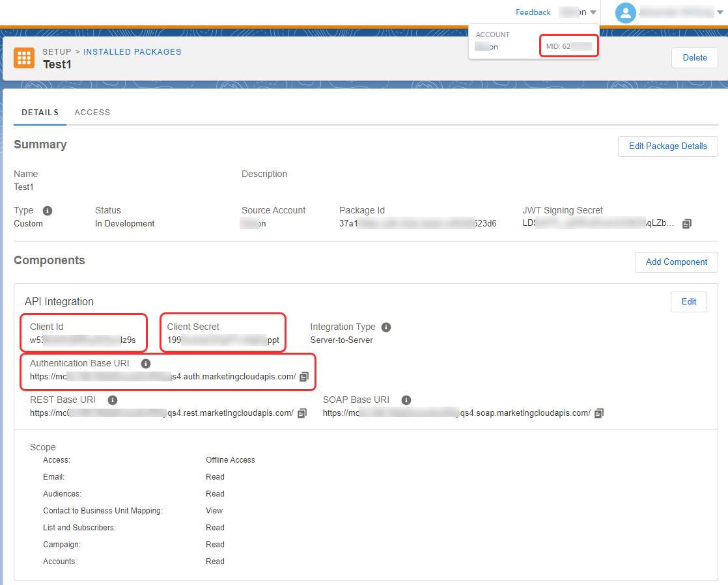Select the Details tab

(x=40, y=113)
